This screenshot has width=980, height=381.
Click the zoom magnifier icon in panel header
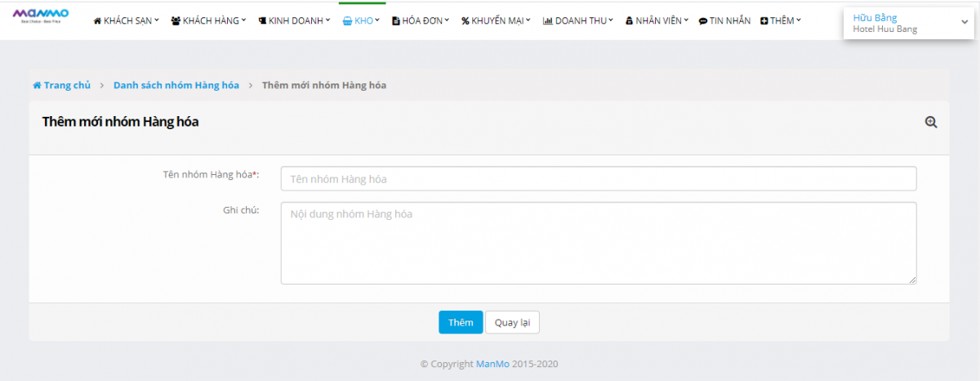tap(930, 122)
